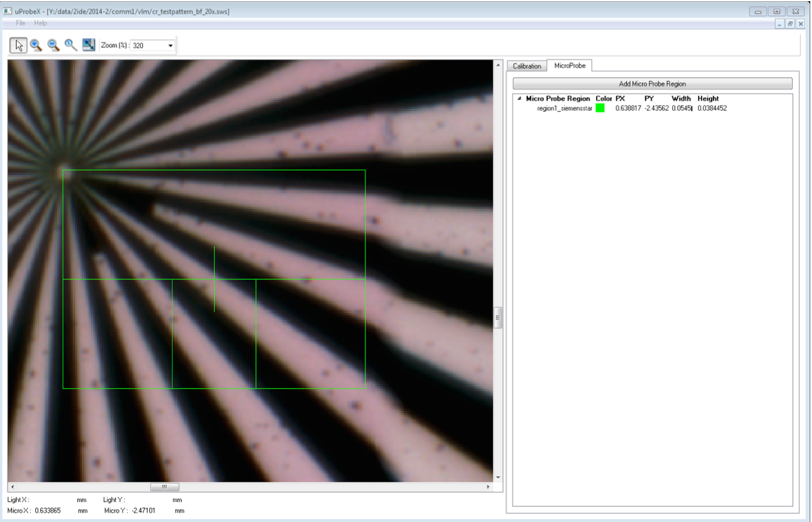
Task: Restore the inner document window
Action: coord(790,24)
